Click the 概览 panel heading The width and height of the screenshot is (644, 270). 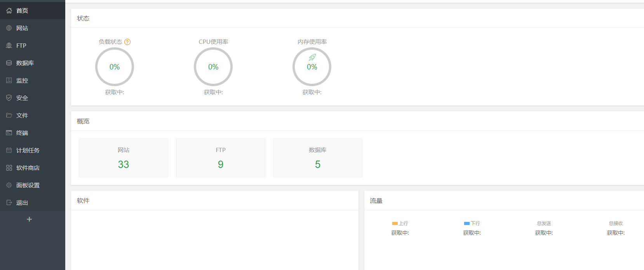pos(83,121)
